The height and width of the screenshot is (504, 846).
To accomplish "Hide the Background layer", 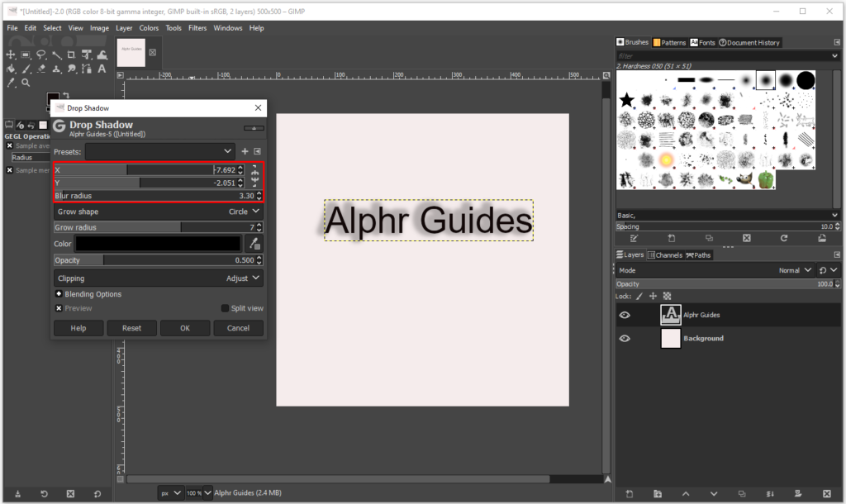I will click(625, 339).
